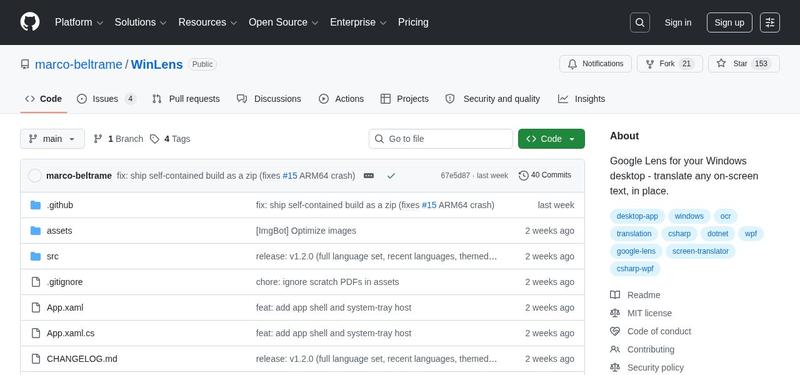Click the repository book icon beside marco-beltrame
This screenshot has height=375, width=800.
point(25,64)
